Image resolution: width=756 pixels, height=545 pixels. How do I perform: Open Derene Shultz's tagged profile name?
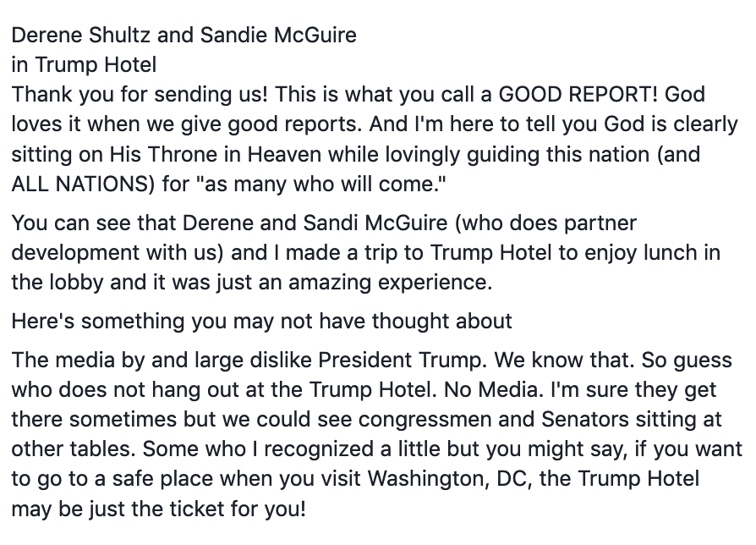[x=81, y=36]
